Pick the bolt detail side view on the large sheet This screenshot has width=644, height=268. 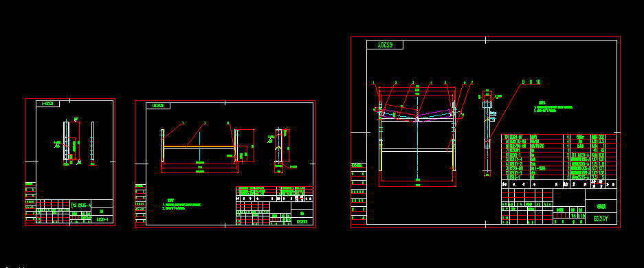(x=487, y=133)
